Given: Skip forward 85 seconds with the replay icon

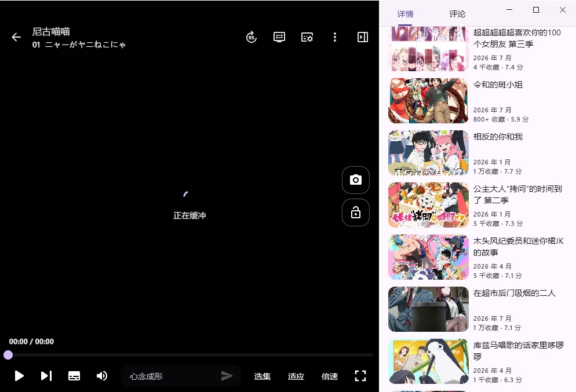Looking at the screenshot, I should 251,37.
